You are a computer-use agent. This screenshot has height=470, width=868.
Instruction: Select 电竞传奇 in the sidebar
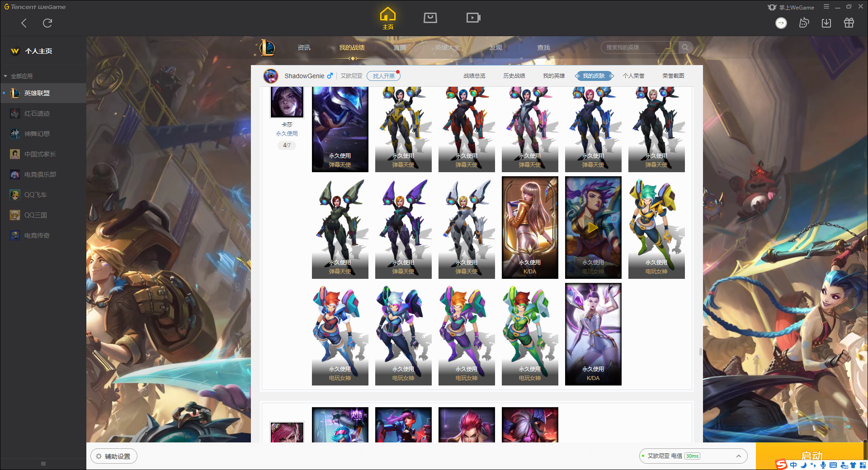[43, 235]
